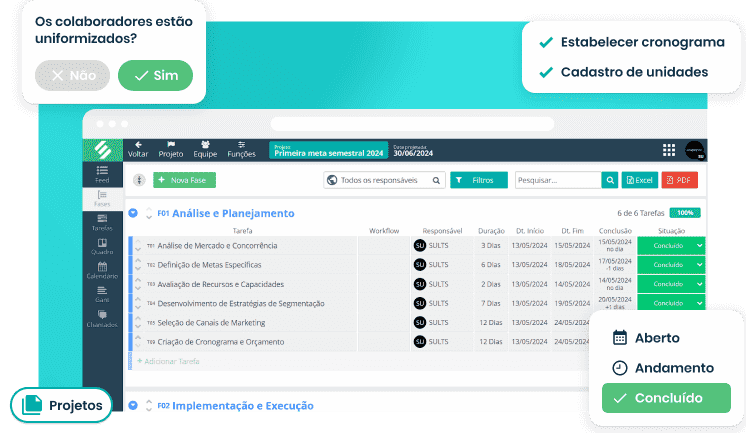Open the Feed sidebar item
Image resolution: width=746 pixels, height=433 pixels.
(102, 174)
